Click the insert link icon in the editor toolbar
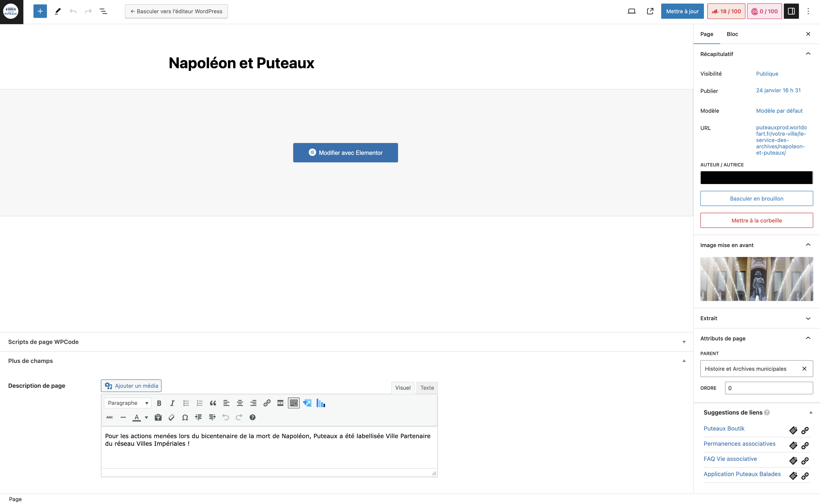 point(267,403)
